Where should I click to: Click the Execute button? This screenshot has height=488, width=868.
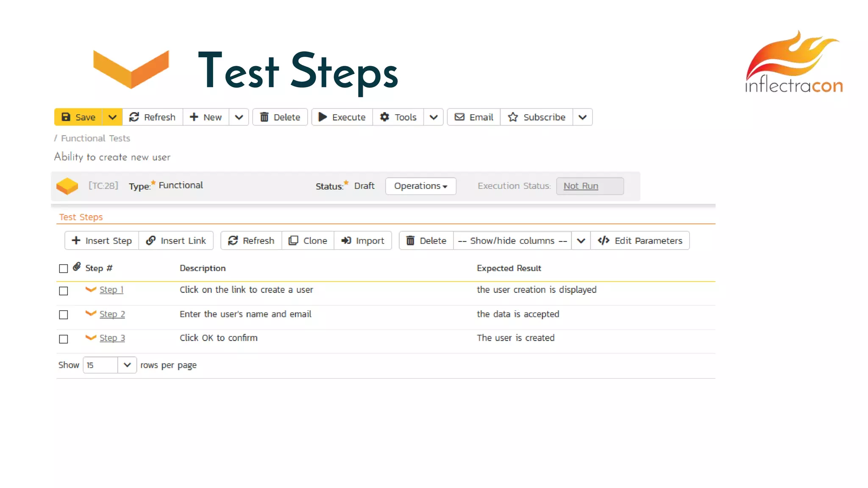point(342,117)
